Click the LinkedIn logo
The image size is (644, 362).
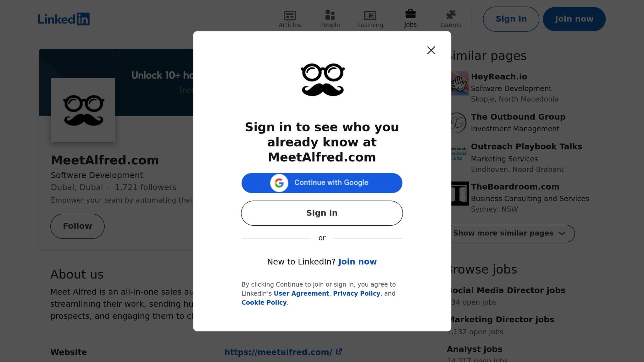point(64,19)
